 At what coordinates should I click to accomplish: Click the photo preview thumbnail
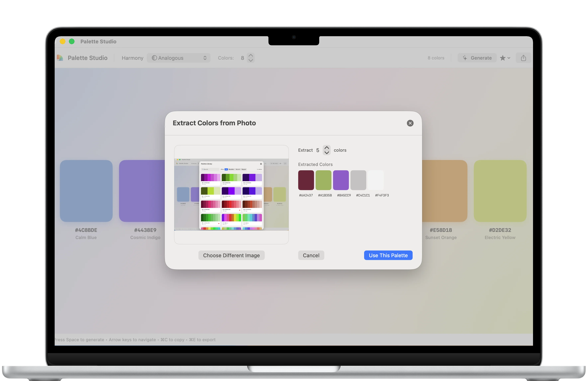point(231,194)
